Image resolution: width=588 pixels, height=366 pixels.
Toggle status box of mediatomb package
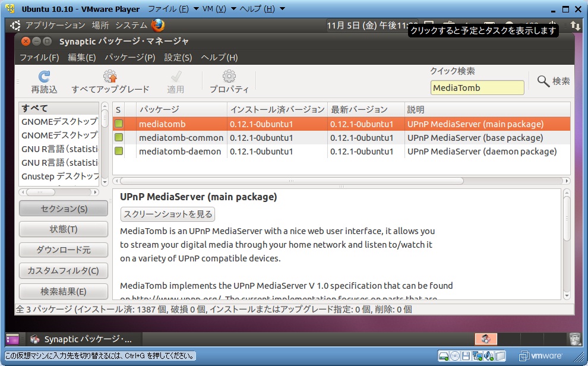tap(119, 124)
